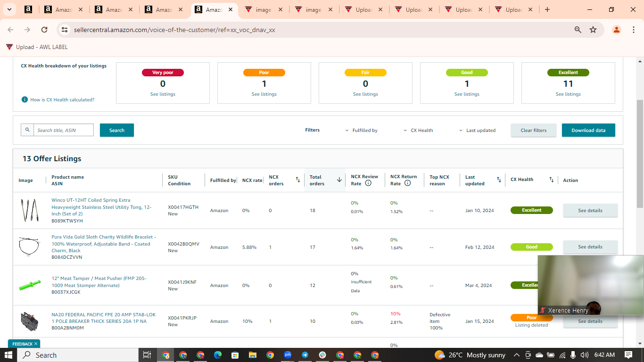Click the Search title, ASIN field
644x362 pixels.
[x=64, y=130]
